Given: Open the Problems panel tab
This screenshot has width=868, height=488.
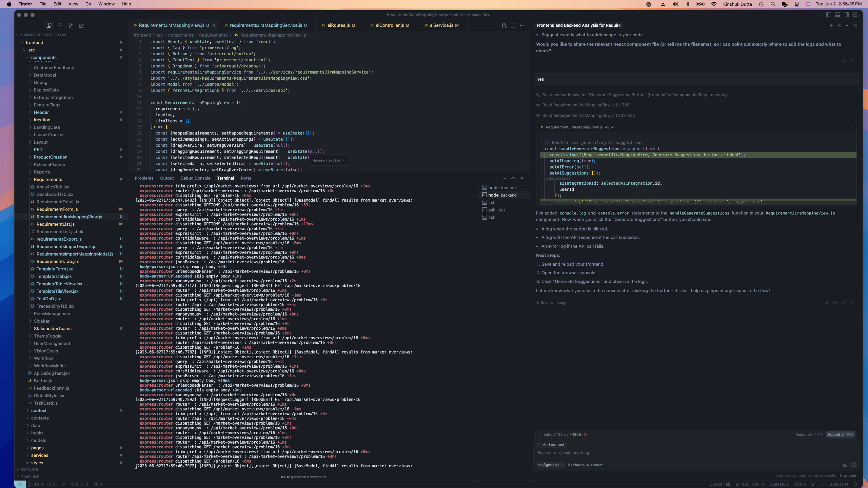Looking at the screenshot, I should point(144,178).
